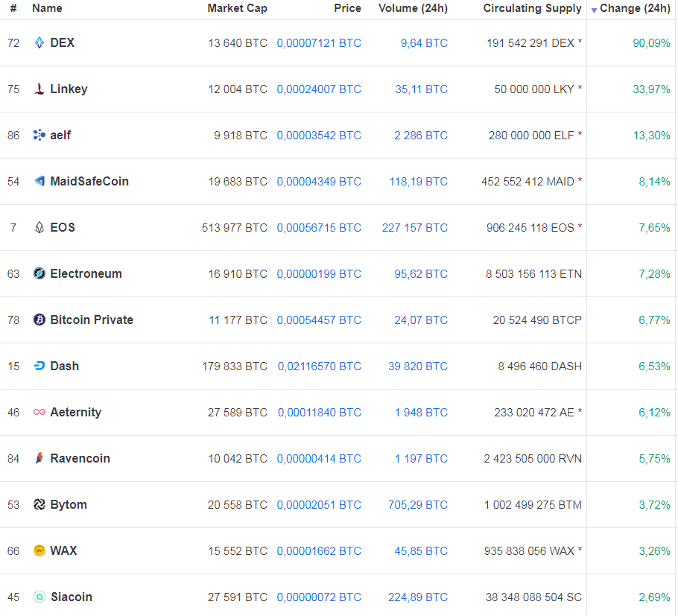Open the WAX coin name link
The image size is (678, 616).
click(x=63, y=550)
